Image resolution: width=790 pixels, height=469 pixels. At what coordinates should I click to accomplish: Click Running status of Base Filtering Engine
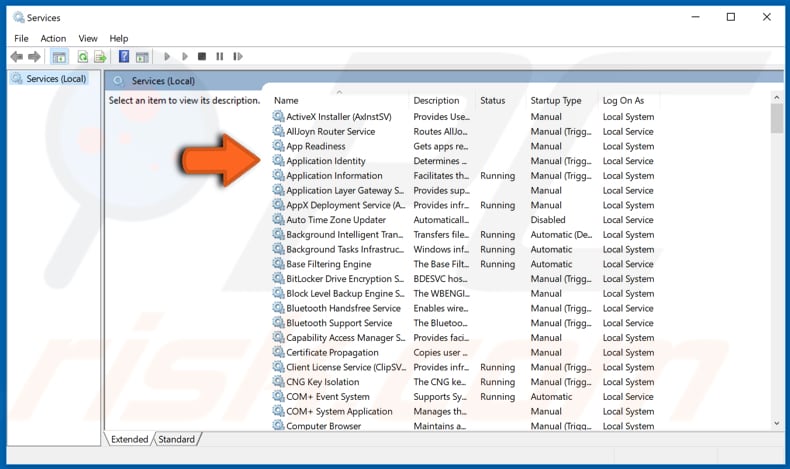pos(498,264)
